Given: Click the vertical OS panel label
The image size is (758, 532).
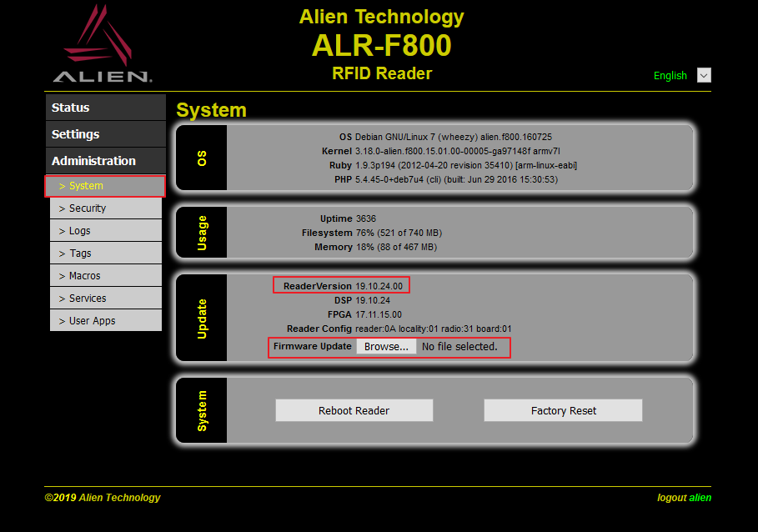Looking at the screenshot, I should click(x=202, y=158).
